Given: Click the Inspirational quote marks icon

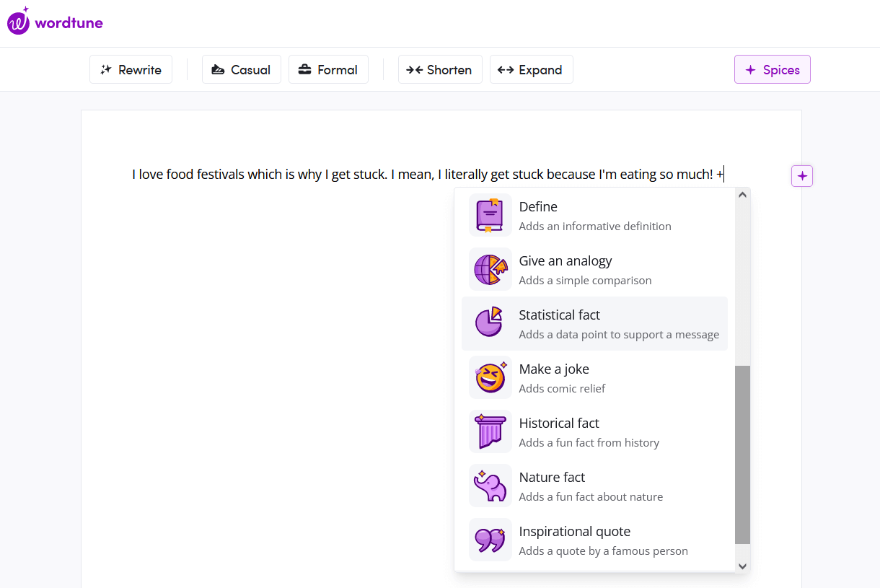Looking at the screenshot, I should [490, 540].
